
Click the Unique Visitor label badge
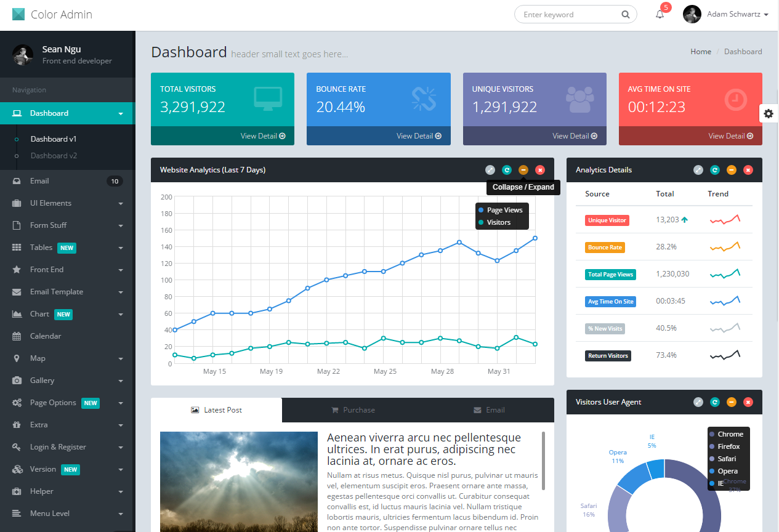[607, 220]
